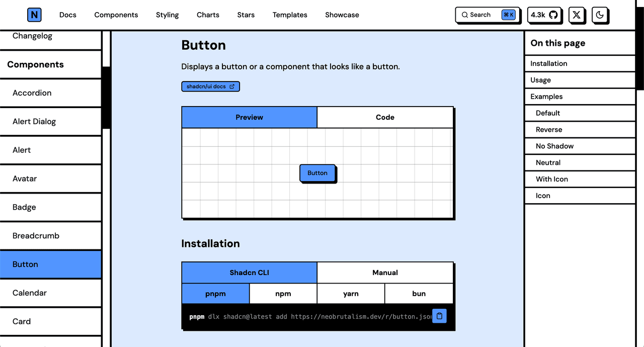Open the Components menu in the navbar
This screenshot has height=347, width=644.
pyautogui.click(x=116, y=15)
